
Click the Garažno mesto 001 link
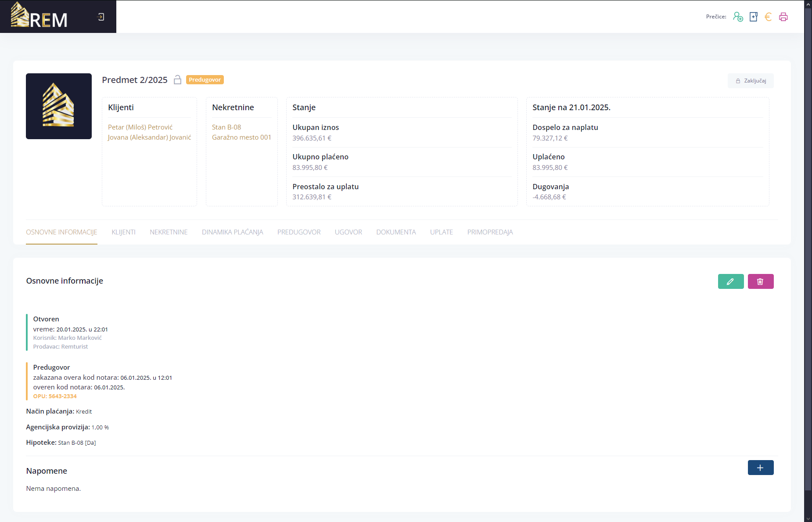point(241,137)
